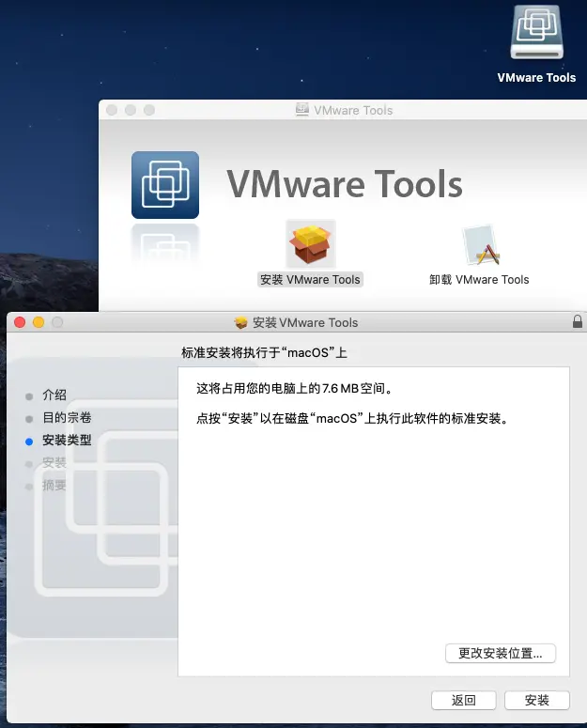This screenshot has height=728, width=587.
Task: Click the 安装 VMware Tools package icon
Action: 311,244
